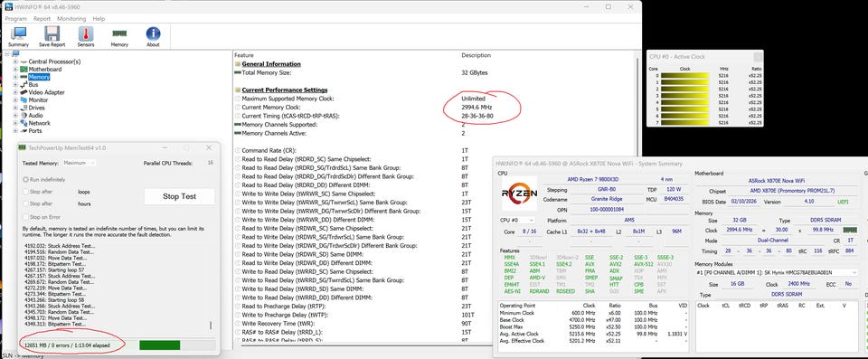
Task: Close the MemTest64 window
Action: 209,148
